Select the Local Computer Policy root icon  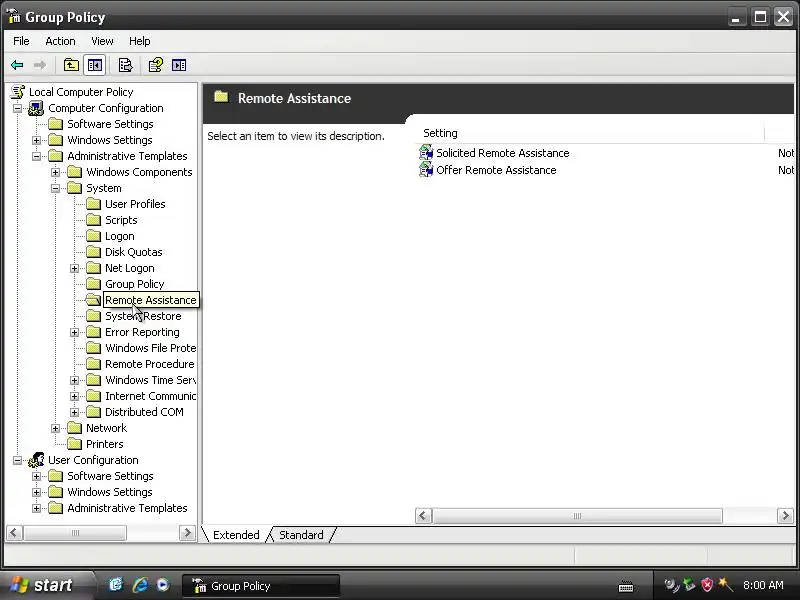pos(18,92)
